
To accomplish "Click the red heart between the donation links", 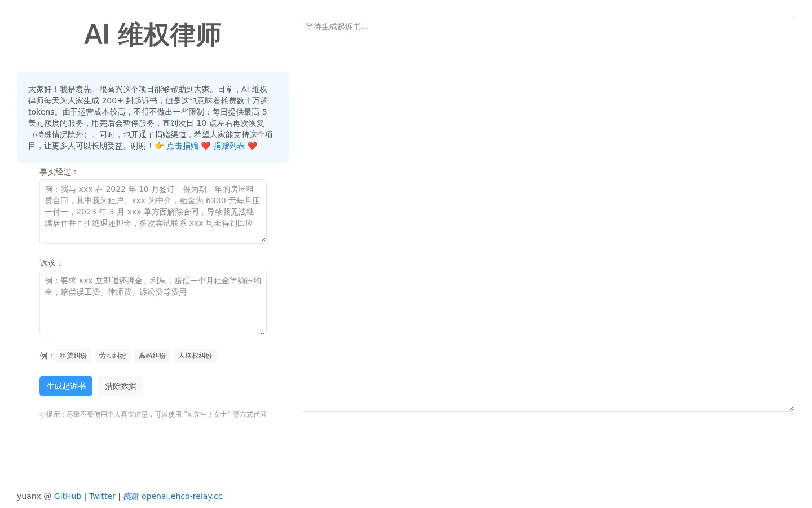I will [206, 146].
